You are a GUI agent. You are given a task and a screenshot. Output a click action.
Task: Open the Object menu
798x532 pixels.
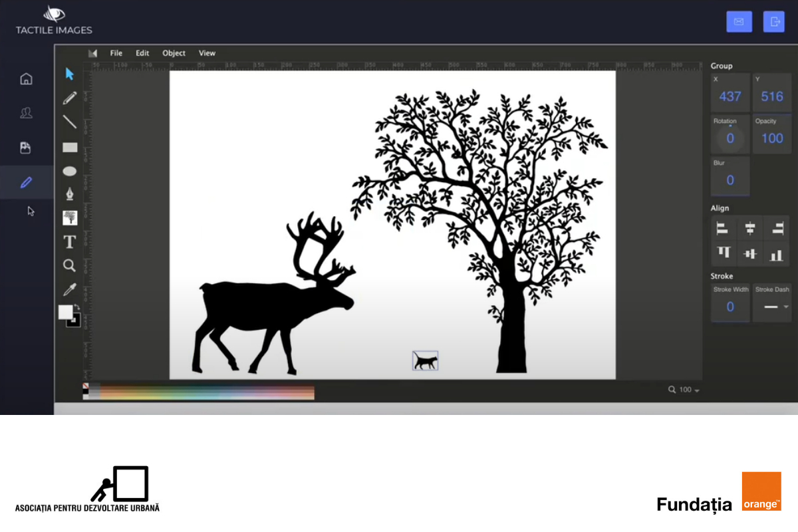pyautogui.click(x=174, y=53)
